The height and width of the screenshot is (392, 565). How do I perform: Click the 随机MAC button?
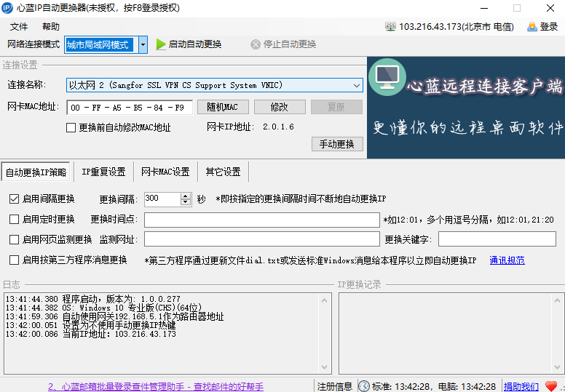pyautogui.click(x=223, y=107)
